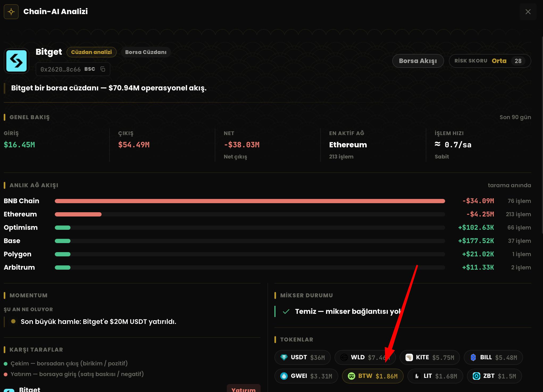This screenshot has width=543, height=392.
Task: Click the USDT token chip
Action: pyautogui.click(x=303, y=357)
